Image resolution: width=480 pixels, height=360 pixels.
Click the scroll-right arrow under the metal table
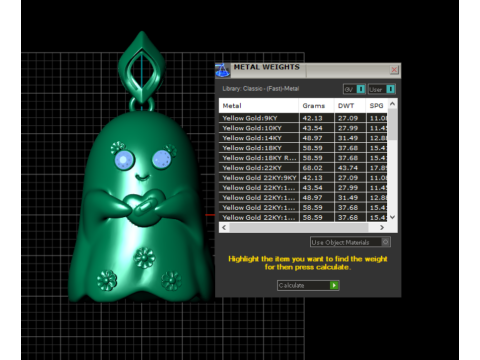click(x=382, y=227)
